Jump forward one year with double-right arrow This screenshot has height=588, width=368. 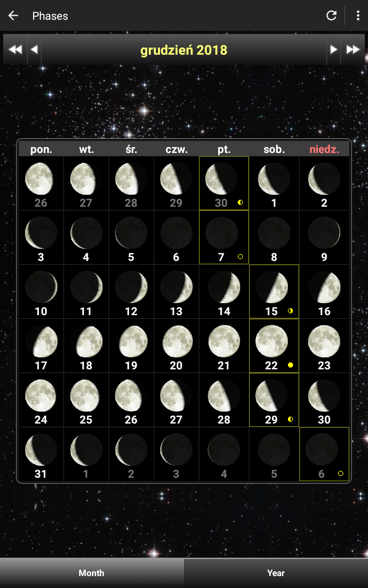click(x=353, y=50)
